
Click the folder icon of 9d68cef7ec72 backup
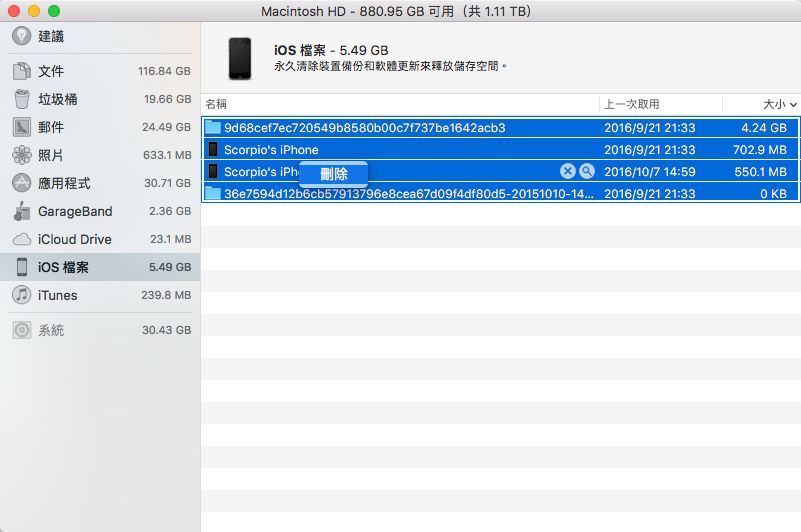pos(212,127)
